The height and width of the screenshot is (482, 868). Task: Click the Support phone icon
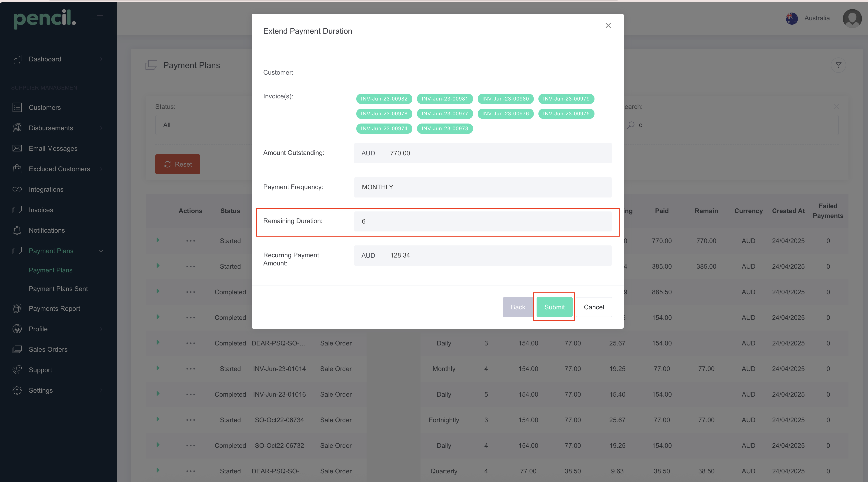click(17, 370)
